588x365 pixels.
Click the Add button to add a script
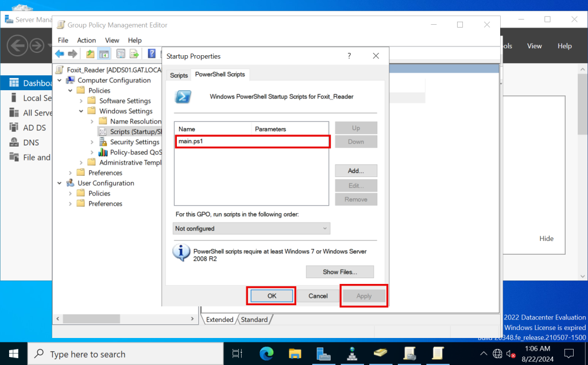[355, 171]
